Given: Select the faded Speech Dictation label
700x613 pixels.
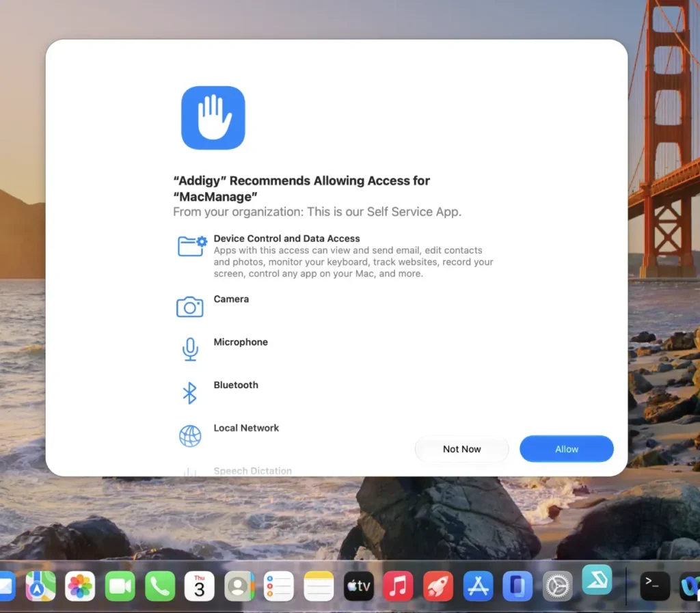Looking at the screenshot, I should (x=253, y=471).
